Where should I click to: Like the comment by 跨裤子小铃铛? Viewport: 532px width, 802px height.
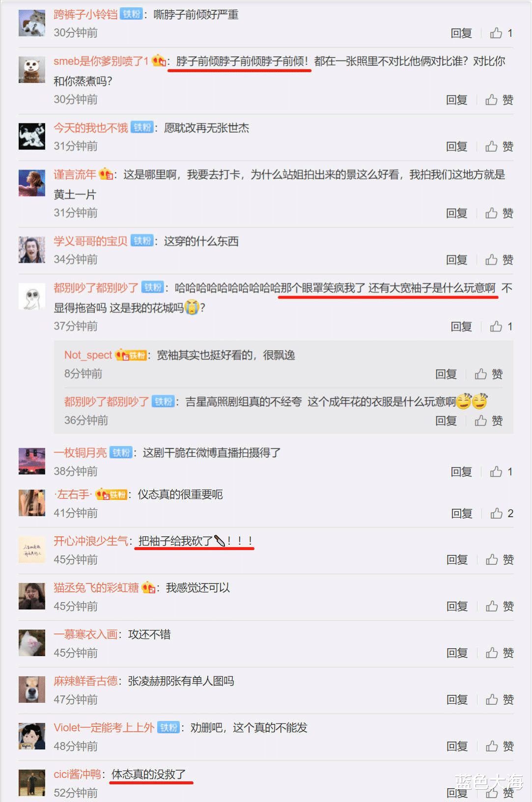pyautogui.click(x=501, y=33)
